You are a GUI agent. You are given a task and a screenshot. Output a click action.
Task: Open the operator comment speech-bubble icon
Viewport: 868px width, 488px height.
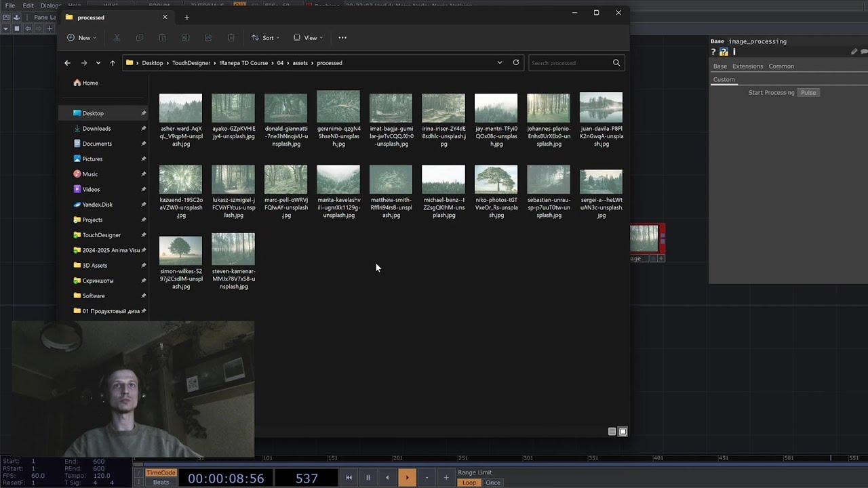(864, 52)
